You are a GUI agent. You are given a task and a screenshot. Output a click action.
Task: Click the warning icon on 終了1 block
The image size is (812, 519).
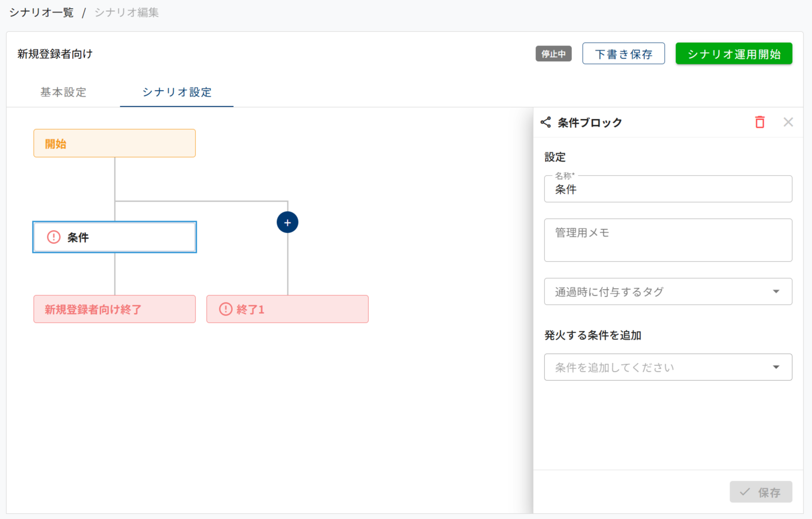coord(226,309)
